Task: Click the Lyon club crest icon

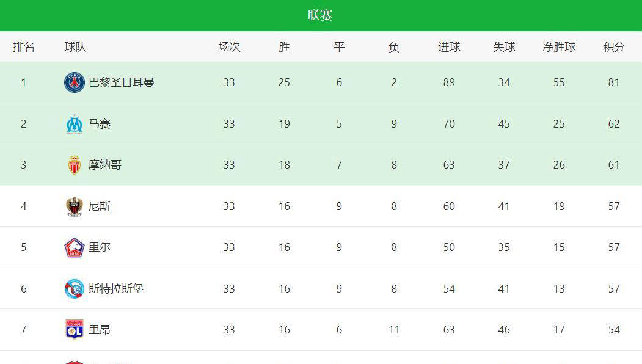Action: (x=75, y=330)
